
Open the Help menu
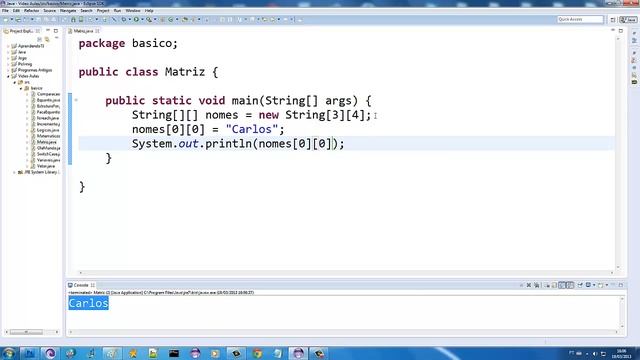(149, 11)
